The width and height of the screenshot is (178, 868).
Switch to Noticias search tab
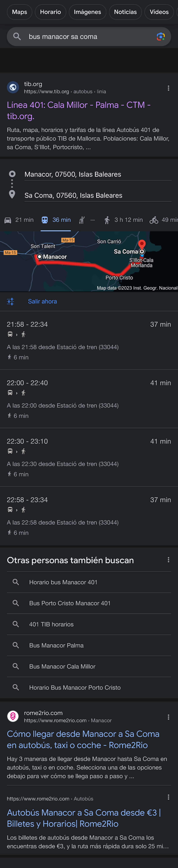click(125, 12)
